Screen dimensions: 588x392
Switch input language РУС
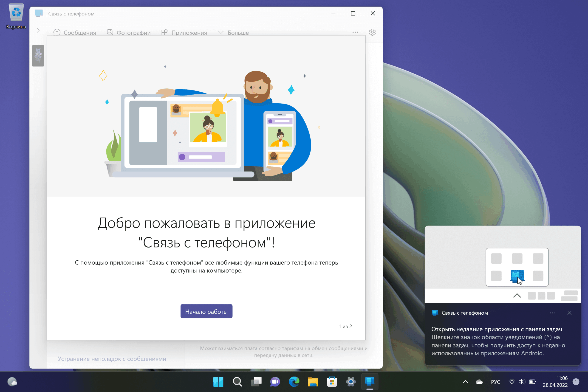tap(495, 382)
